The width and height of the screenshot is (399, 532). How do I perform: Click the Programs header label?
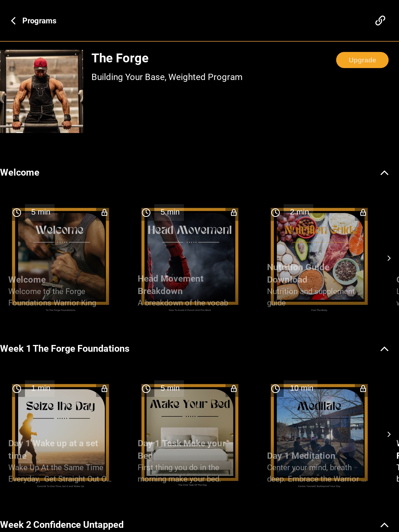(39, 21)
